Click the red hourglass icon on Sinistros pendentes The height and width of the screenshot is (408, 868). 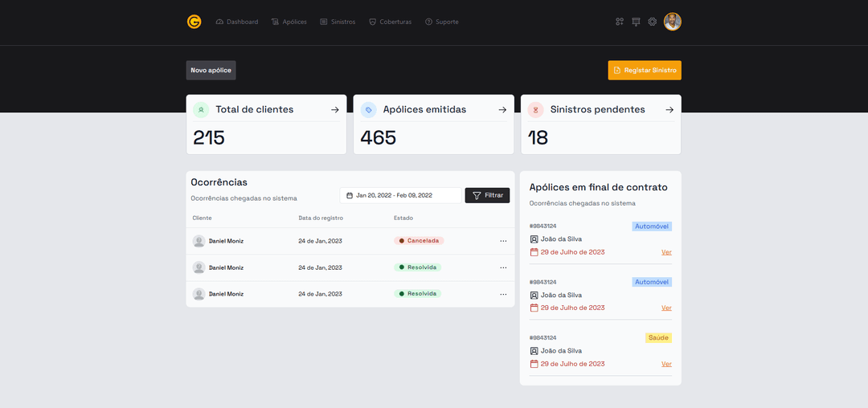tap(536, 110)
